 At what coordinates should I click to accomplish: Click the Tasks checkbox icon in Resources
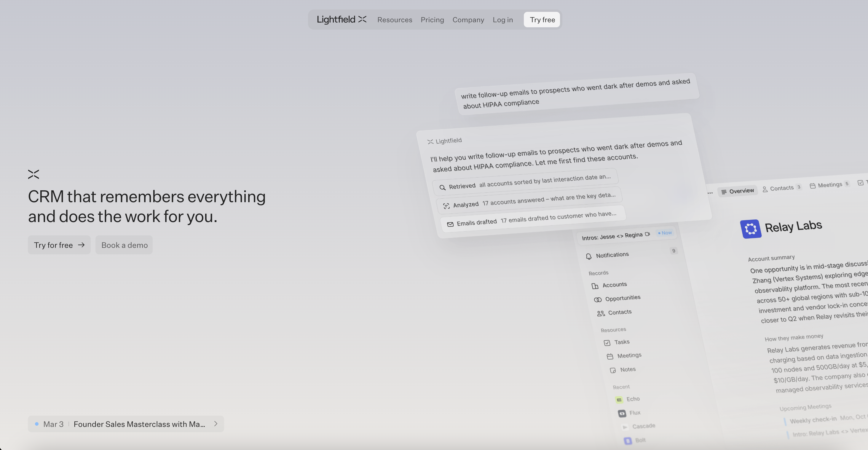pyautogui.click(x=607, y=343)
